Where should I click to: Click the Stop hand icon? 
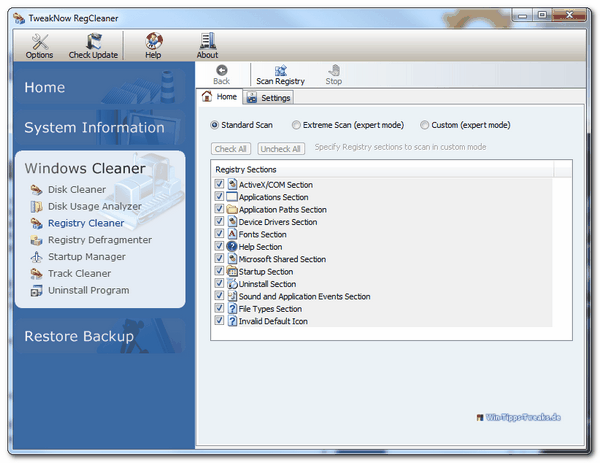(334, 70)
